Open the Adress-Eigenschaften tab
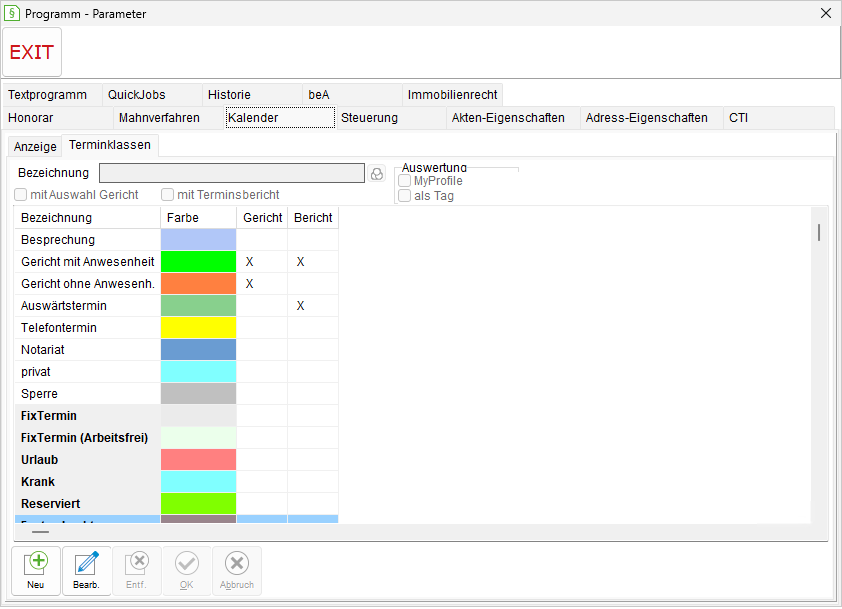The width and height of the screenshot is (842, 609). coord(651,118)
